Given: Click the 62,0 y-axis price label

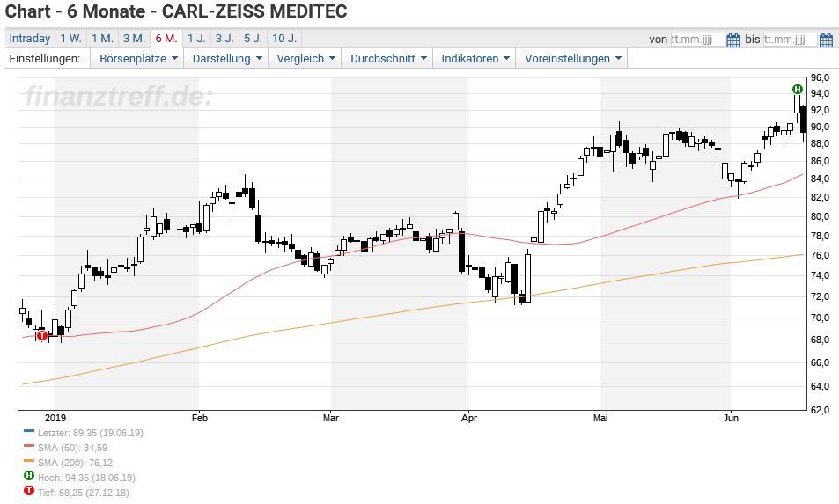Looking at the screenshot, I should coord(820,410).
